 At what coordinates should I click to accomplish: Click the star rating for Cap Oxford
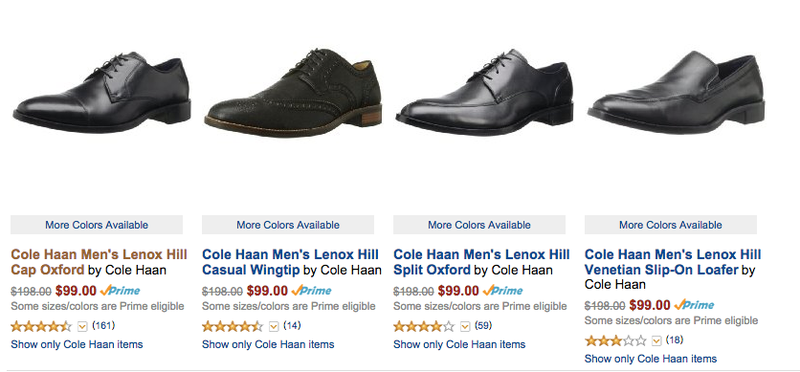click(41, 326)
